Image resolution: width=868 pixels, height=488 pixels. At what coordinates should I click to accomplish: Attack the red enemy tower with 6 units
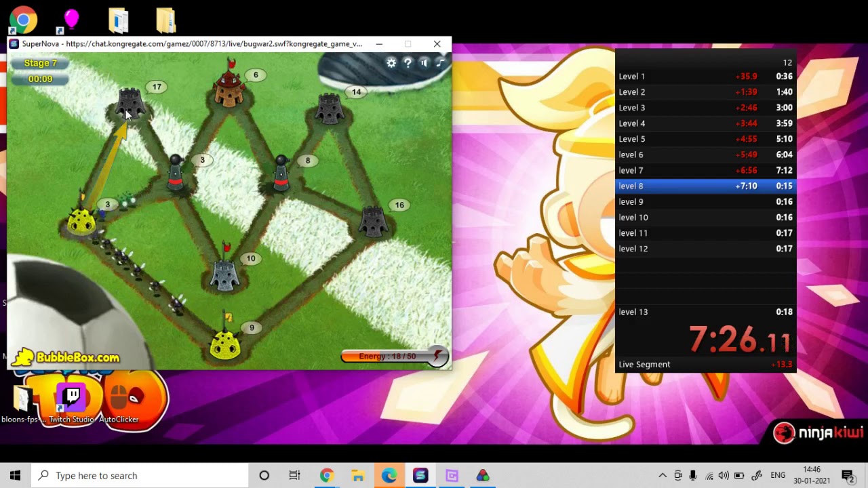(x=229, y=89)
